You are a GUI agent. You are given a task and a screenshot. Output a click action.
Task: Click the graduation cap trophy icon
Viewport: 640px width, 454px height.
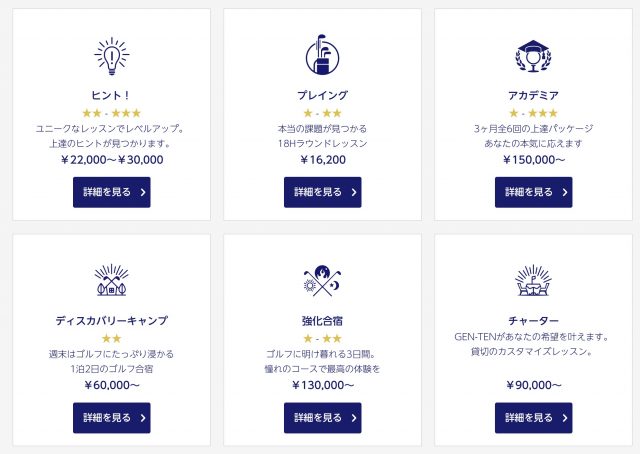[x=533, y=56]
